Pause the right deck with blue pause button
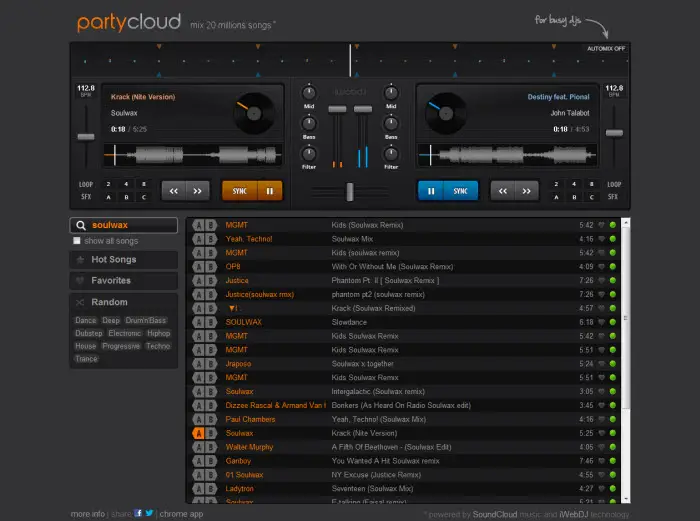Viewport: 700px width, 521px height. click(x=430, y=191)
